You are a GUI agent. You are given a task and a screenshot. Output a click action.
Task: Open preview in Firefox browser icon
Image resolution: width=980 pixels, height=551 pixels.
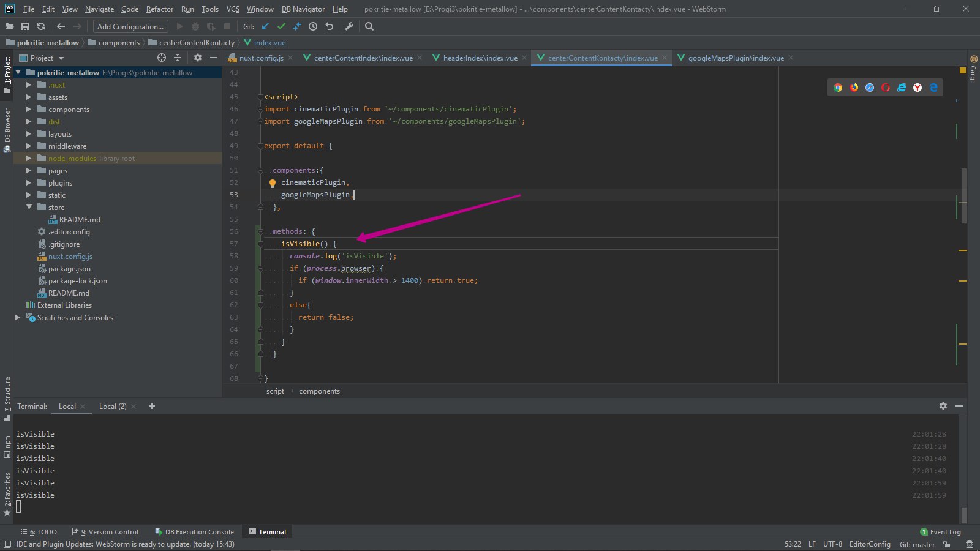click(854, 88)
